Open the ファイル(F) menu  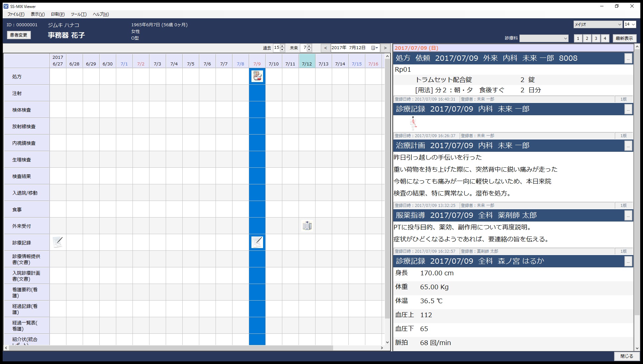pos(16,14)
